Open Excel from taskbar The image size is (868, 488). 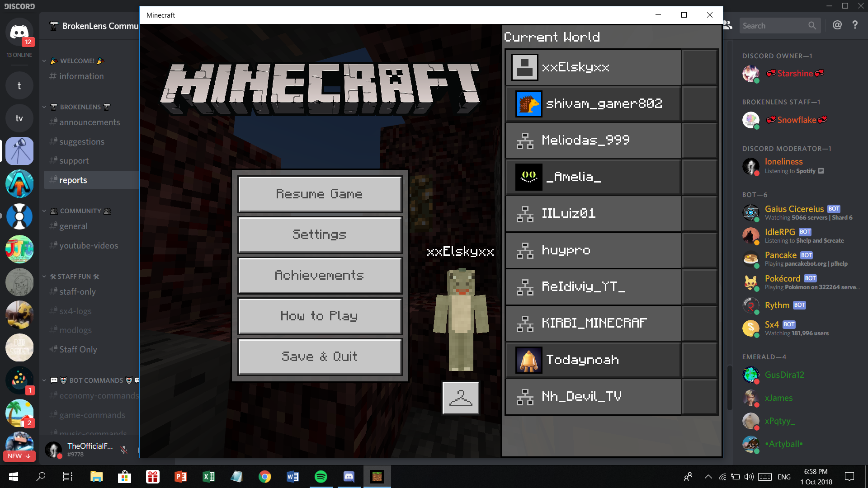[208, 477]
